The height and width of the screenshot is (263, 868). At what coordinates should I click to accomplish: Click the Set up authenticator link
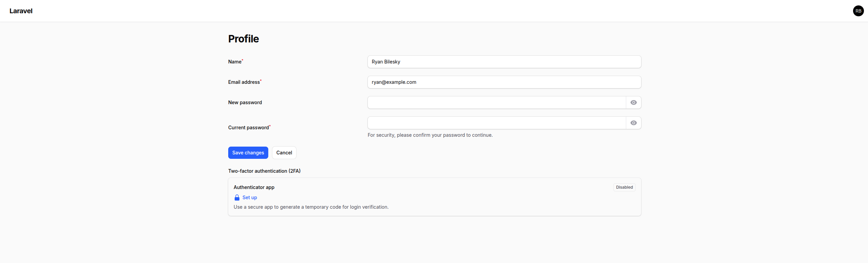pos(250,198)
